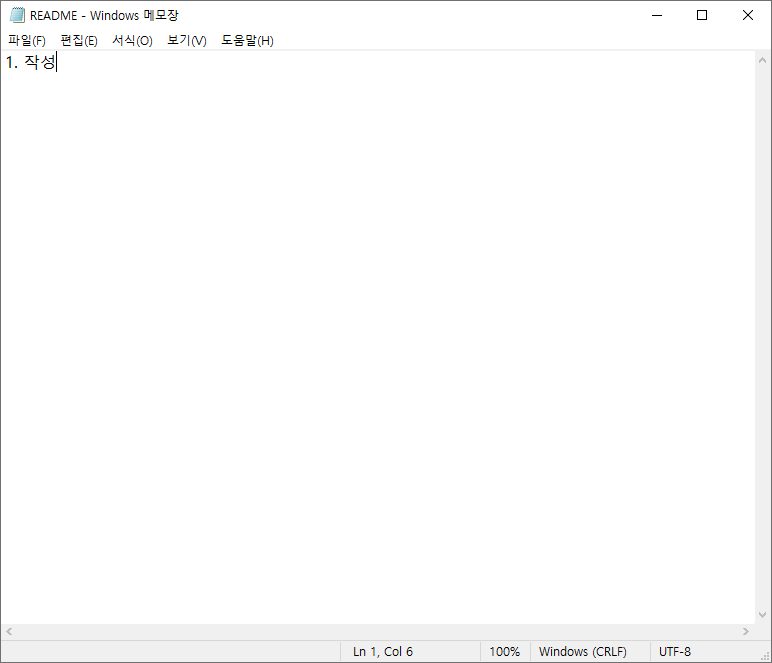Open the 도움말(H) menu
Viewport: 772px width, 663px height.
coord(247,40)
